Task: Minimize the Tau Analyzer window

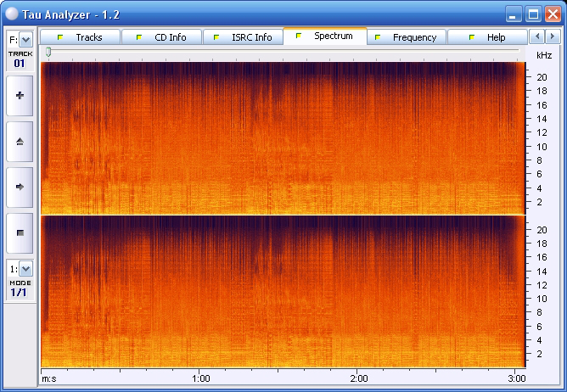Action: coord(514,14)
